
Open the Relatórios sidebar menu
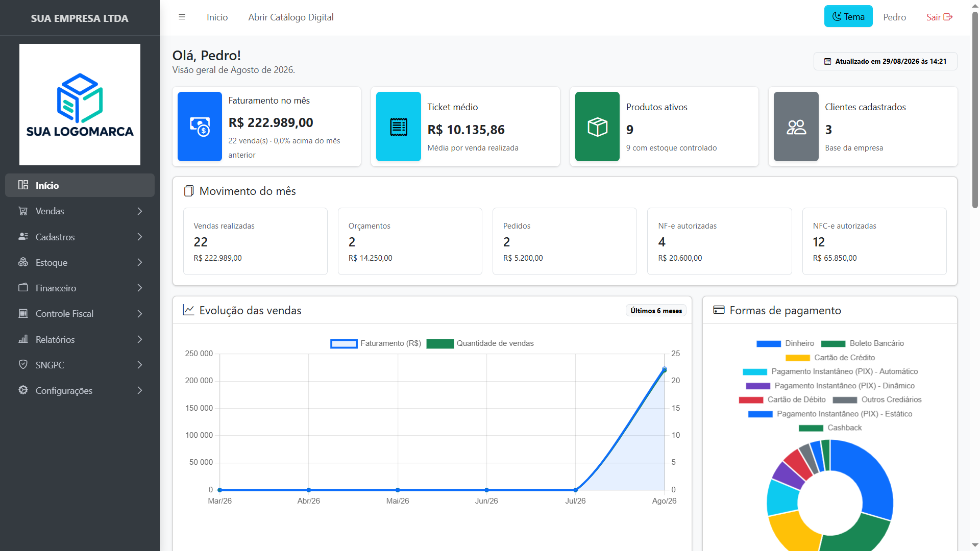(80, 339)
